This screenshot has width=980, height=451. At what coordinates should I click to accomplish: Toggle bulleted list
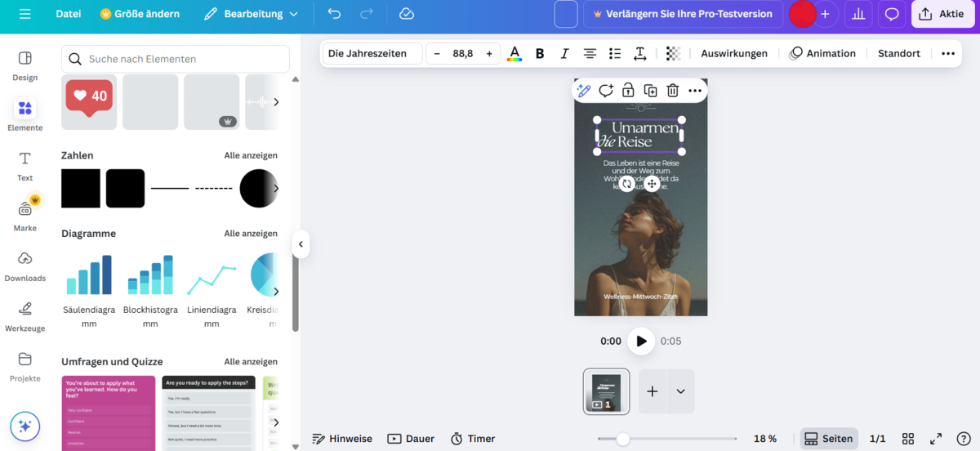click(615, 54)
